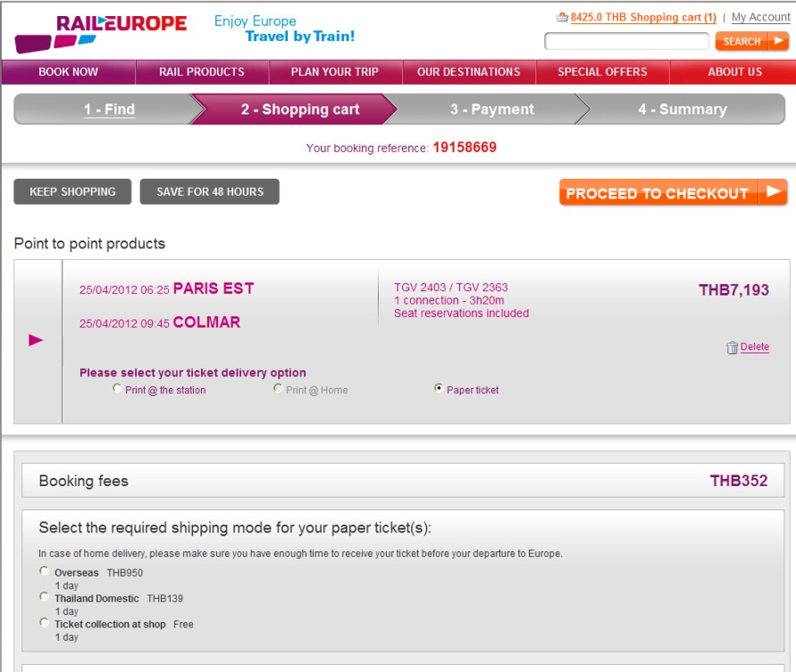Click booking reference 19158669

click(465, 147)
